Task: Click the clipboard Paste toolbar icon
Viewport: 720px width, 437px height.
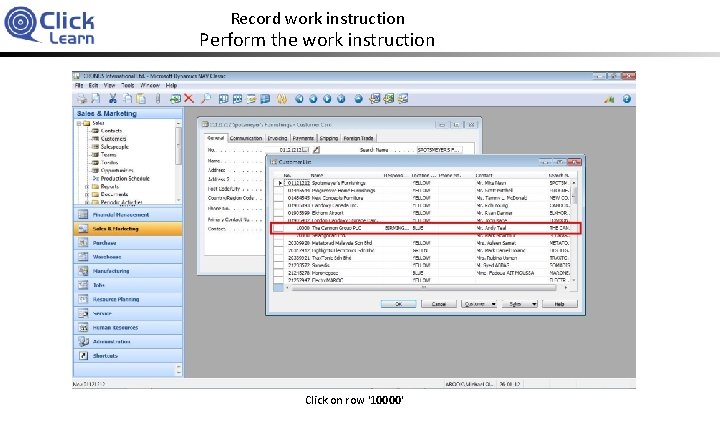Action: click(x=141, y=99)
